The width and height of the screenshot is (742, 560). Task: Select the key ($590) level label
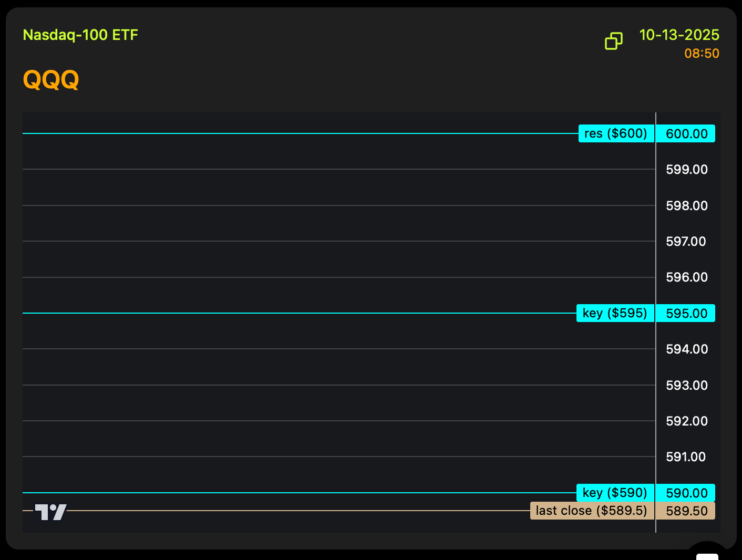coord(615,493)
